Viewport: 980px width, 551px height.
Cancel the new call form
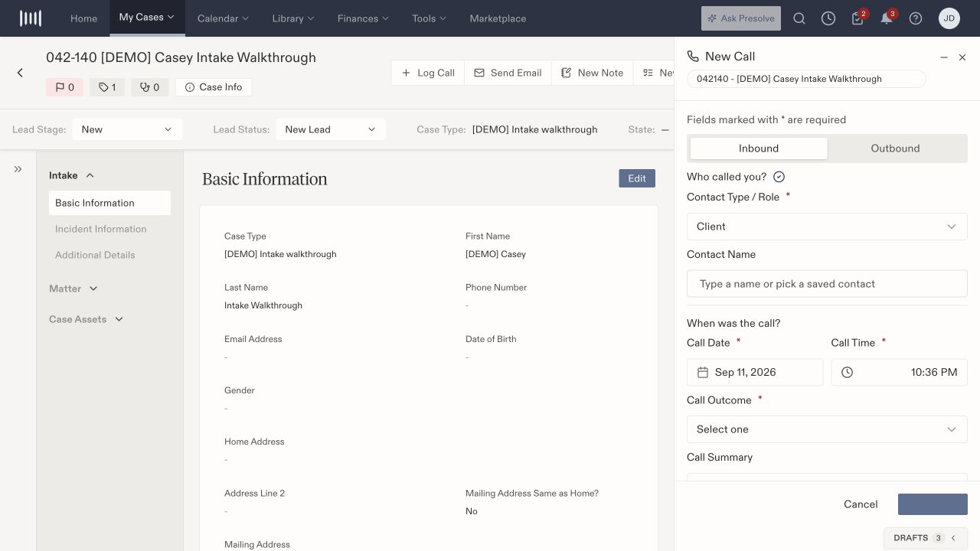pos(861,504)
